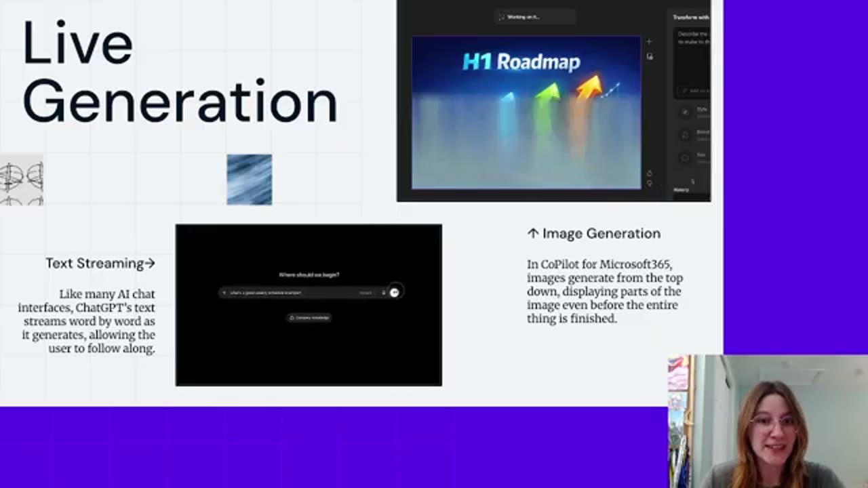Click the 'Image Generation' heading

tap(594, 234)
